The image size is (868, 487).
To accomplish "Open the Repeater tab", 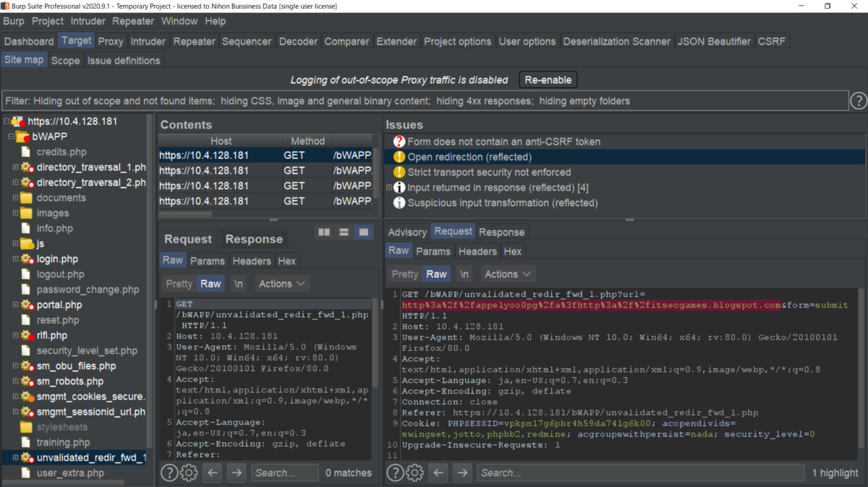I will coord(194,41).
